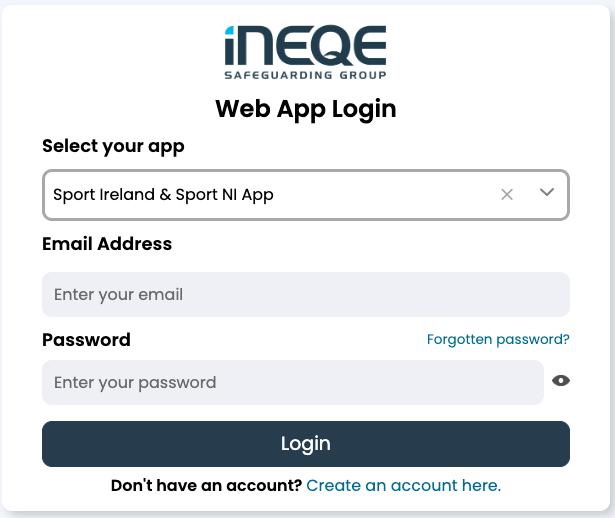The width and height of the screenshot is (615, 518).
Task: Follow the 'Create an account here.' link
Action: (x=404, y=485)
